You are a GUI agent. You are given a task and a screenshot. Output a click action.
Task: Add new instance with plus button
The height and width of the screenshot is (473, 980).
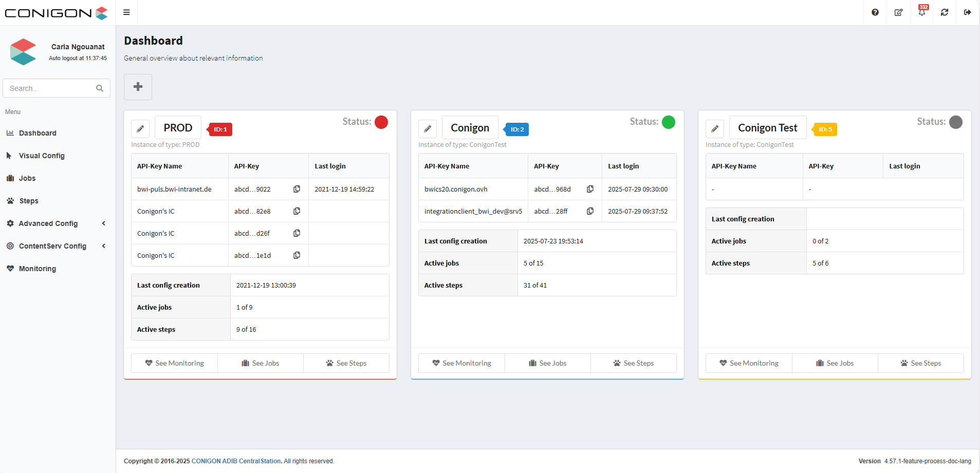point(138,87)
